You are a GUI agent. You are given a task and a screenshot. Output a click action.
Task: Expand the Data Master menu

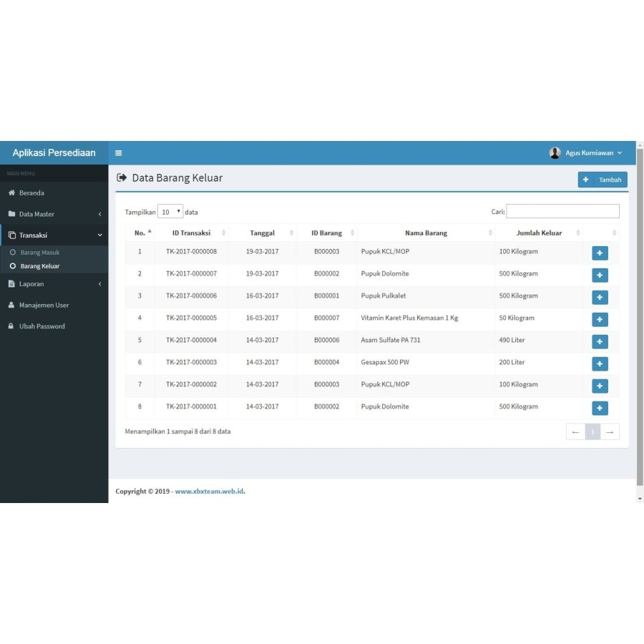(x=54, y=214)
